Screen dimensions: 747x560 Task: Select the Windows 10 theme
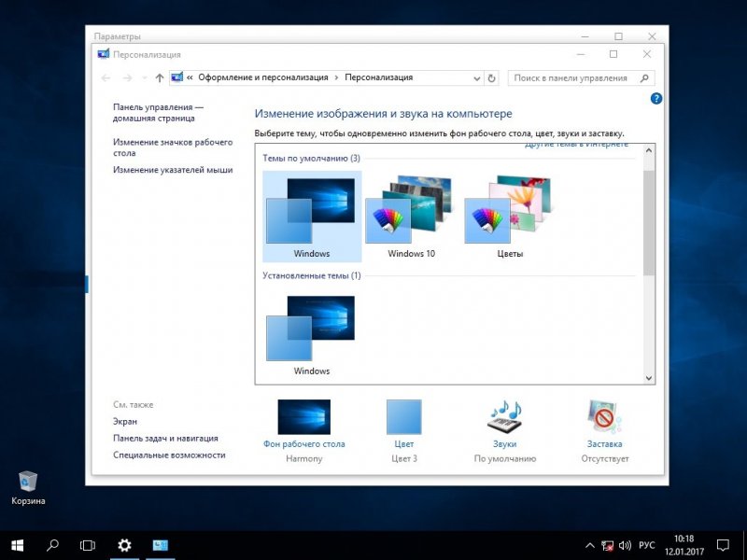411,217
